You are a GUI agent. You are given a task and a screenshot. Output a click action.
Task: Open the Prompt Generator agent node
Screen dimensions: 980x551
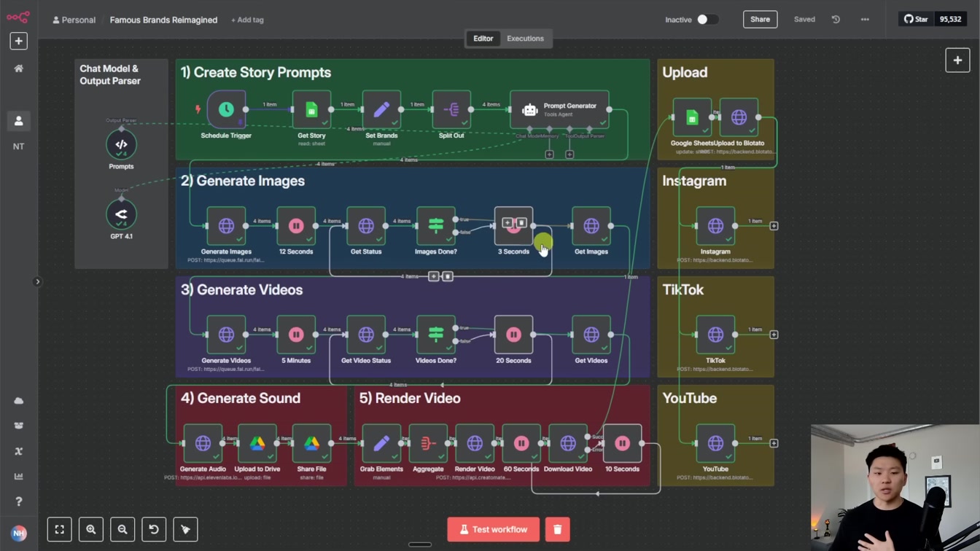tap(560, 109)
